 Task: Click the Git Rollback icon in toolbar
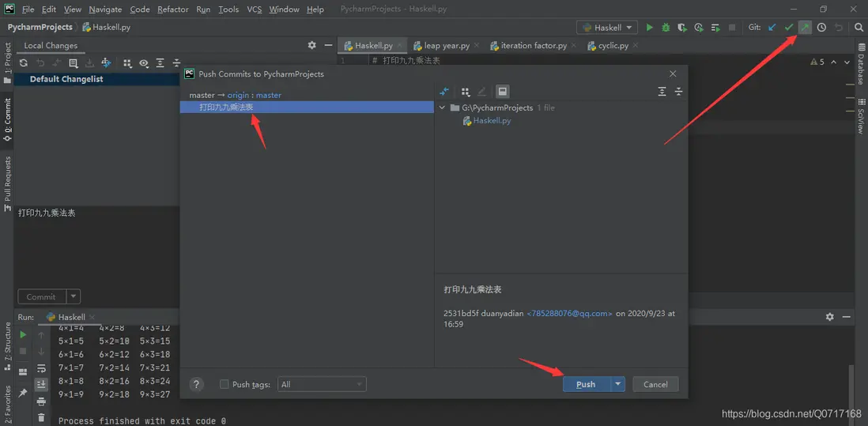tap(838, 27)
